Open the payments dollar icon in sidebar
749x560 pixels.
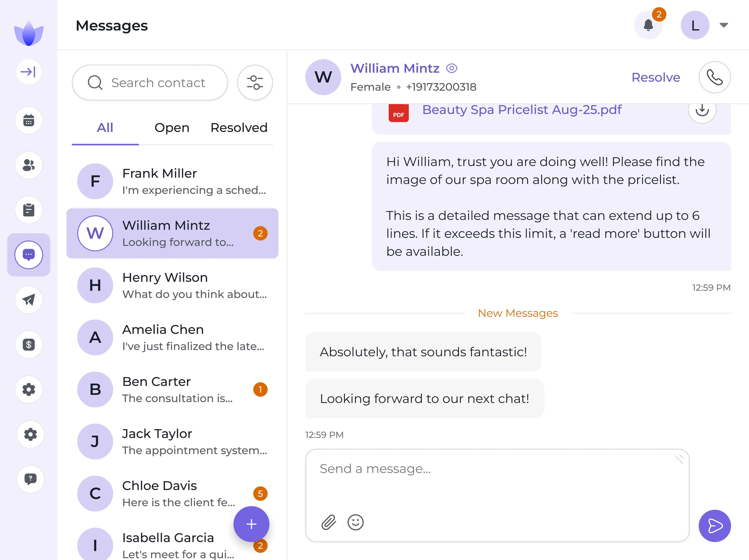29,345
